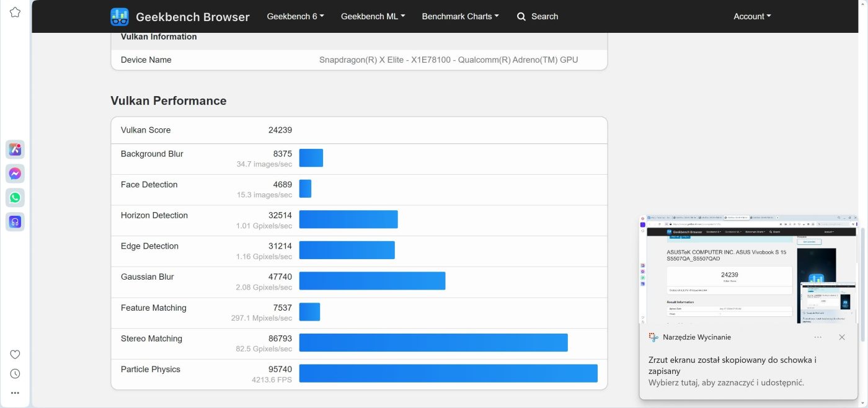Click the Snipping Tool icon in notification
The width and height of the screenshot is (868, 408).
tap(653, 337)
